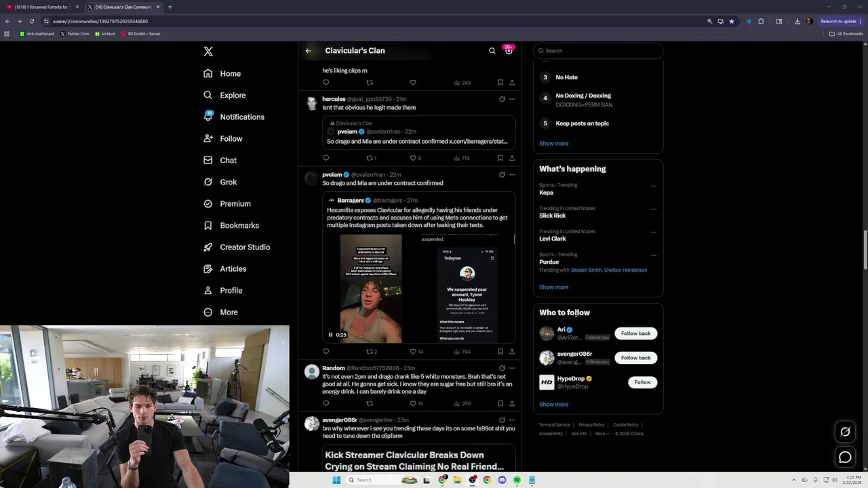Reply to the pveiam post
This screenshot has width=868, height=488.
(x=325, y=352)
